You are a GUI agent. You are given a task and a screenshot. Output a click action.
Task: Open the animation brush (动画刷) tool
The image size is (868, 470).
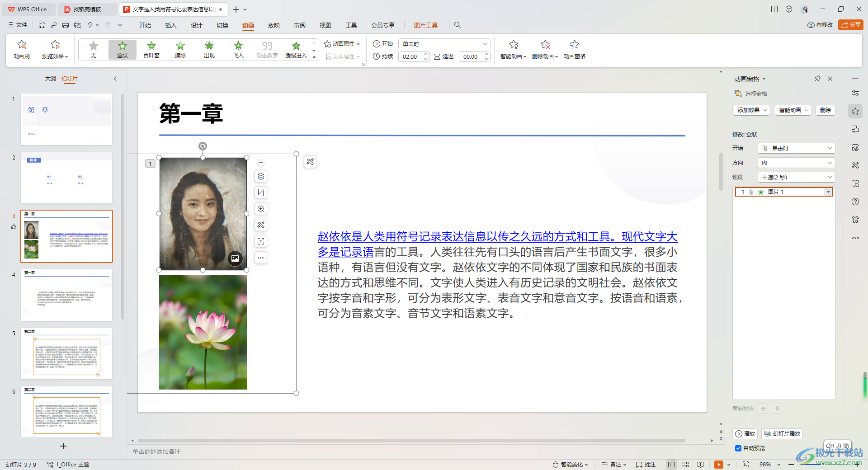(x=21, y=49)
